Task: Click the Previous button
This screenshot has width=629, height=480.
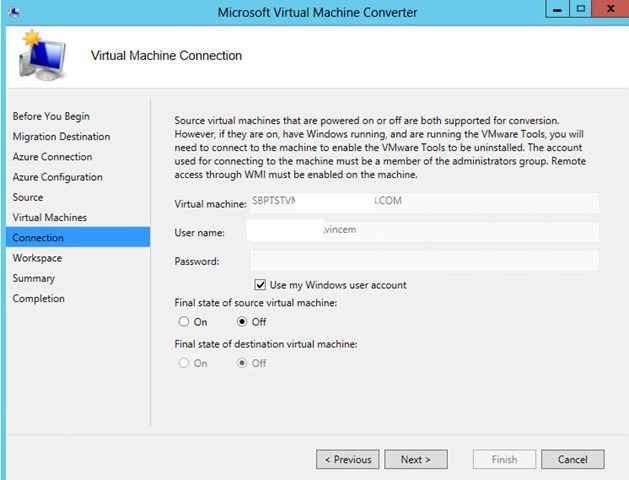Action: coord(348,459)
